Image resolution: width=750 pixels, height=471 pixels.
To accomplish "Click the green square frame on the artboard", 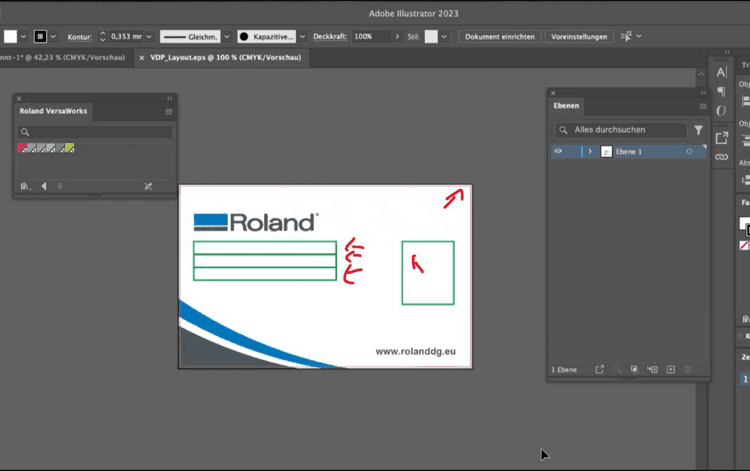I will pyautogui.click(x=428, y=273).
